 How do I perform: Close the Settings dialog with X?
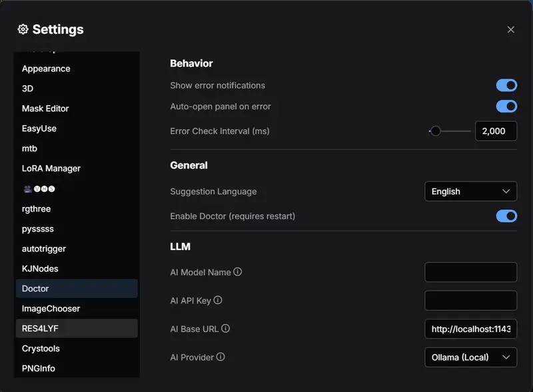[510, 29]
